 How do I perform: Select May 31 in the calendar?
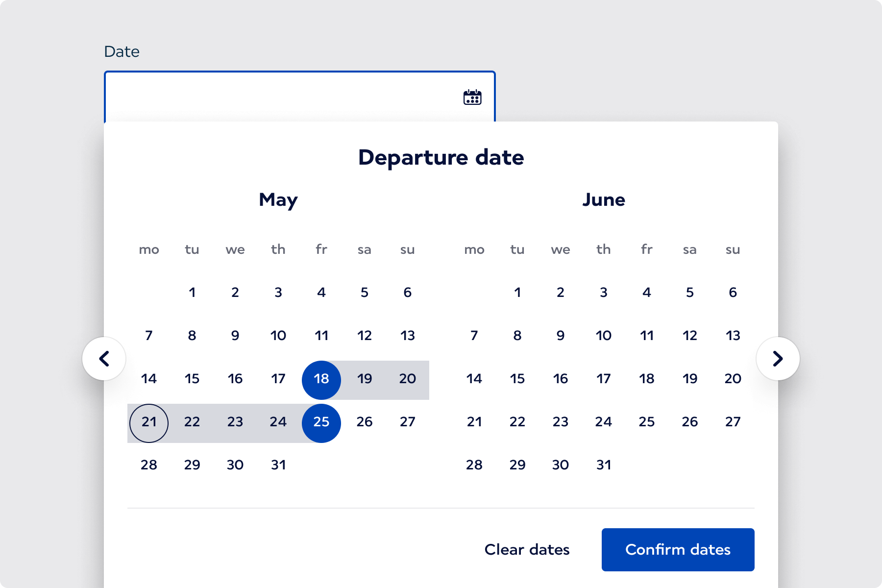click(x=278, y=465)
